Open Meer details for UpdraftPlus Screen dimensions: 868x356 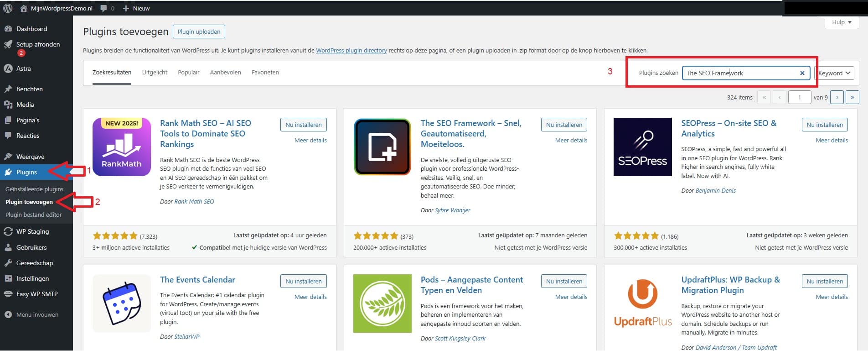832,297
